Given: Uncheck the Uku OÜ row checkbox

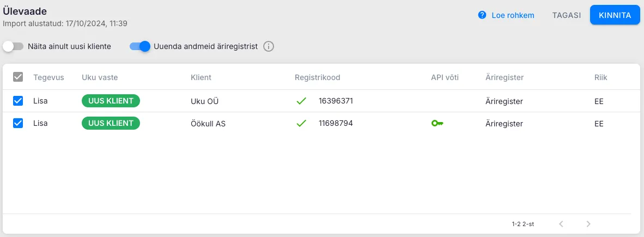Looking at the screenshot, I should pyautogui.click(x=18, y=101).
